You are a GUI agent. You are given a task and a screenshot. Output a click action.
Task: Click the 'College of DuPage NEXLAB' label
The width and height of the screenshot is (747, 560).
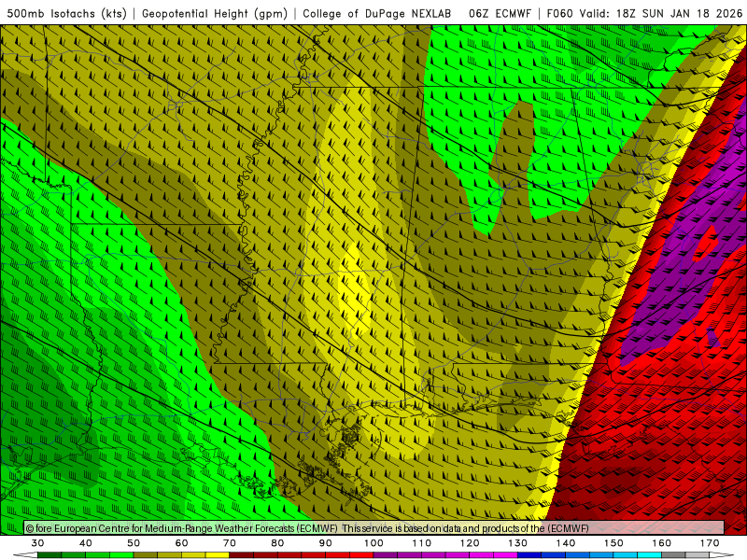tap(377, 13)
